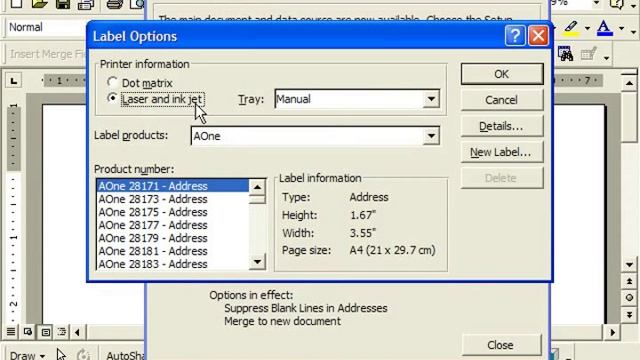Image resolution: width=640 pixels, height=360 pixels.
Task: Expand the Font Color dropdown arrow
Action: pos(621,28)
